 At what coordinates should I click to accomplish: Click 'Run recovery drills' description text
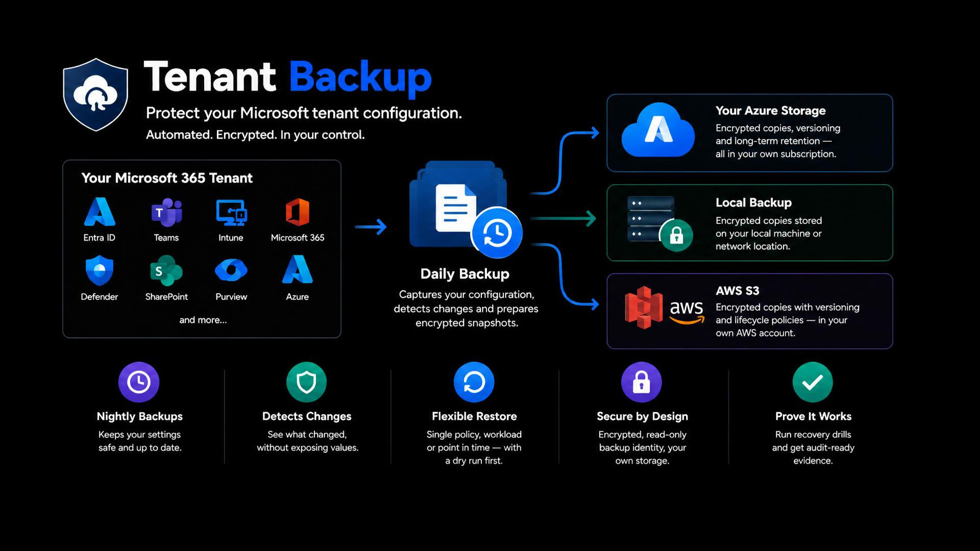pyautogui.click(x=813, y=447)
